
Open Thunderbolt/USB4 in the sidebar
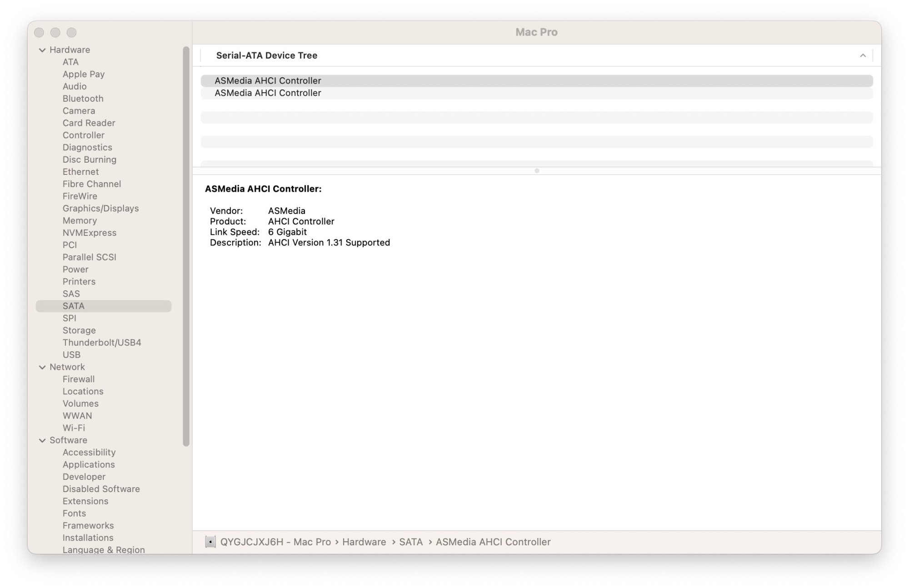click(x=102, y=343)
